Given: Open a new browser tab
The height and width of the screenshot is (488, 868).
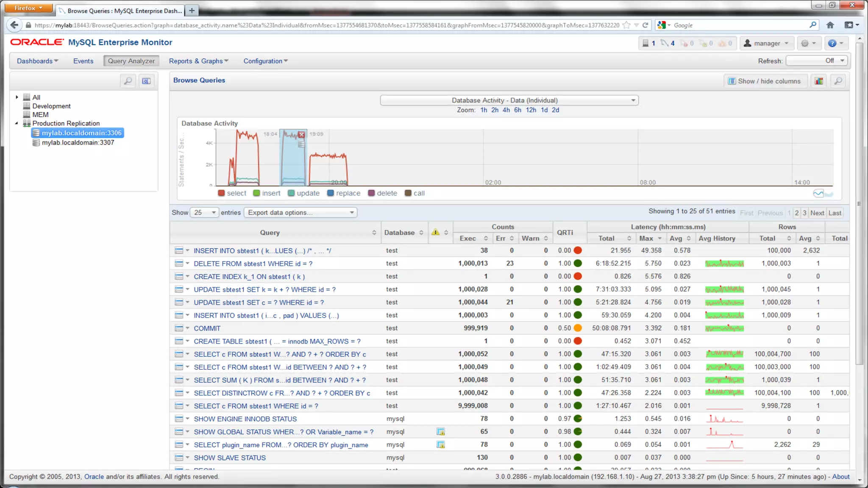Looking at the screenshot, I should click(x=192, y=11).
